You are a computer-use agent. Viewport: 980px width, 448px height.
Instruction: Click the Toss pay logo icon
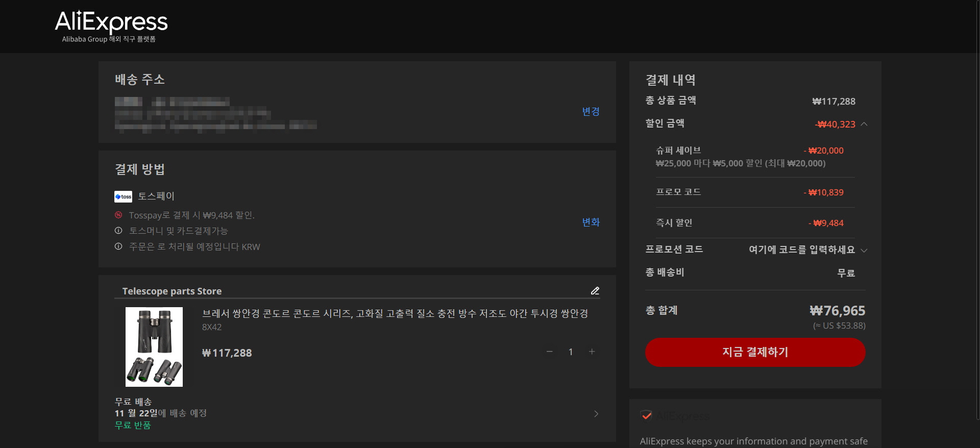click(123, 196)
